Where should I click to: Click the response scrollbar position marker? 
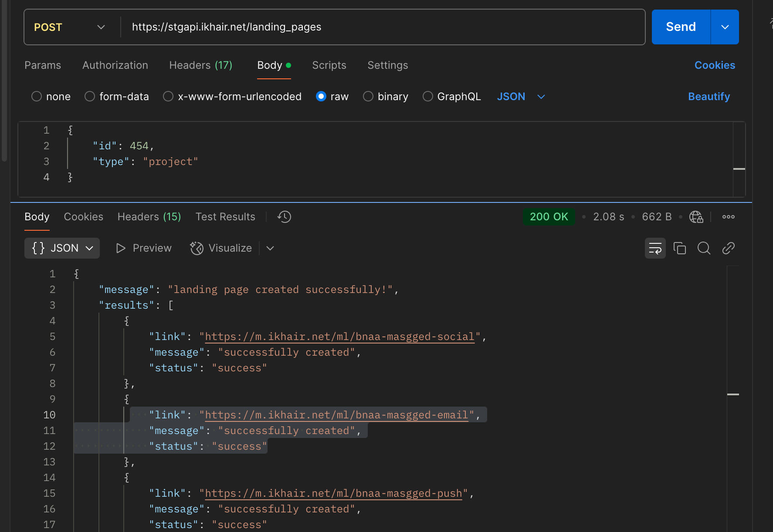[733, 394]
